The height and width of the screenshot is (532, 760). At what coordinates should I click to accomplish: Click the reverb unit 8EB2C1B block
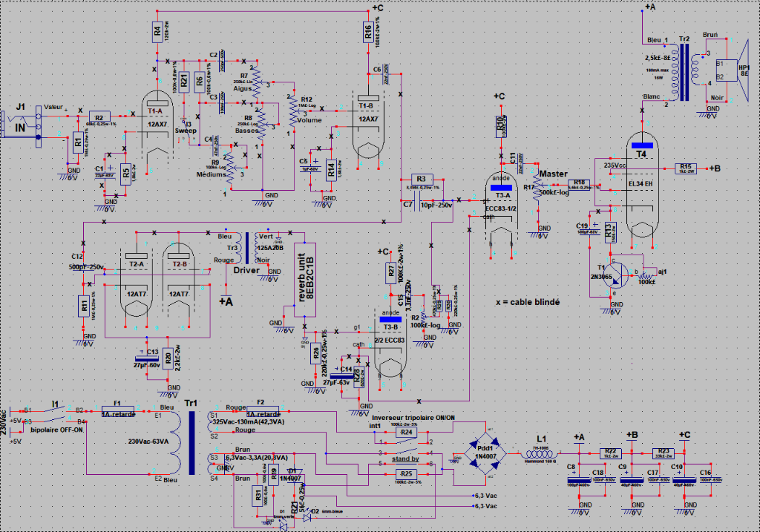coord(301,280)
